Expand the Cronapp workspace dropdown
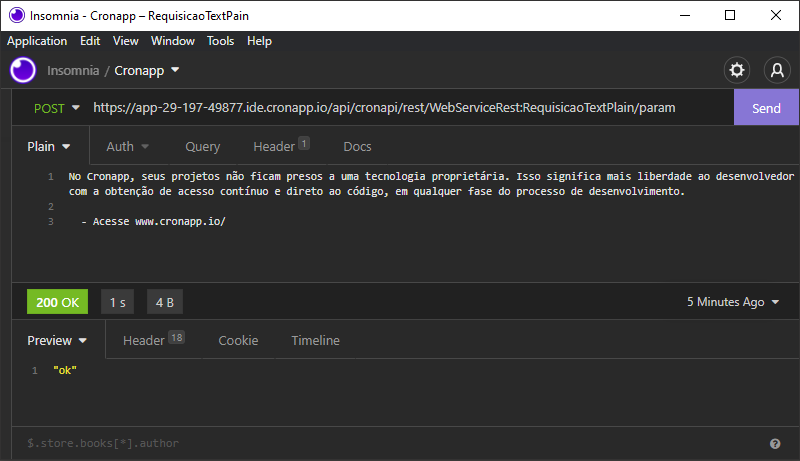The height and width of the screenshot is (461, 800). tap(147, 70)
